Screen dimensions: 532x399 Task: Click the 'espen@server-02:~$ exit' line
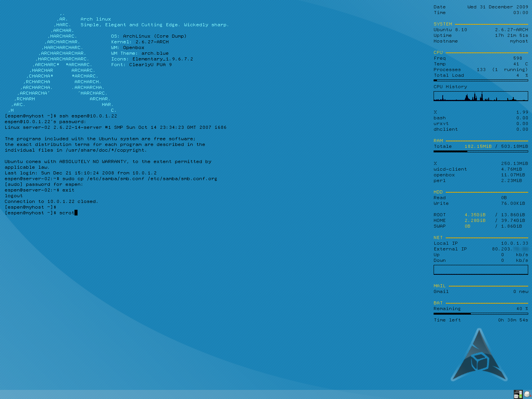click(40, 190)
